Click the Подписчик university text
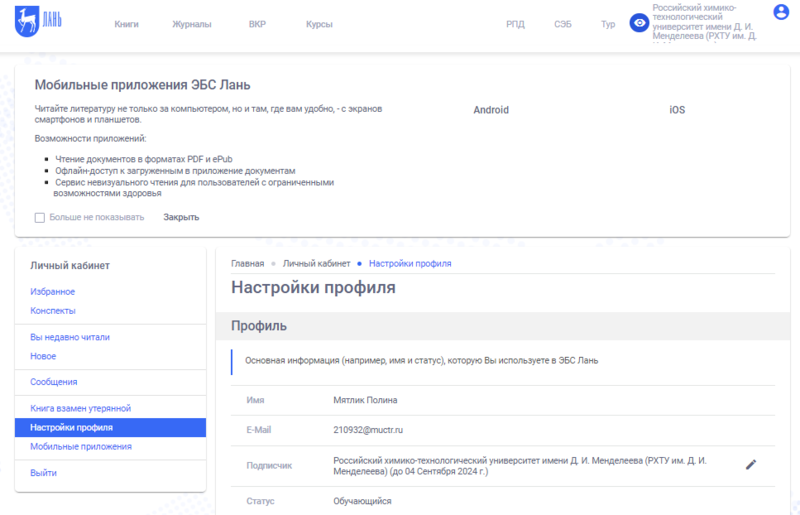Viewport: 800px width, 515px height. [x=520, y=466]
